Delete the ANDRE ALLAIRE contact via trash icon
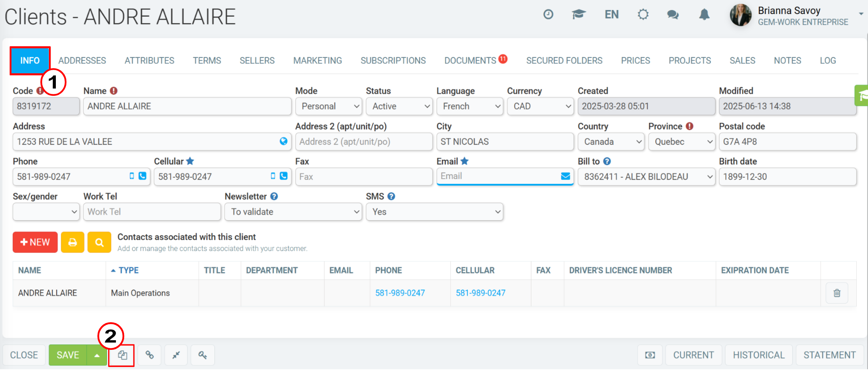This screenshot has width=868, height=370. point(837,293)
